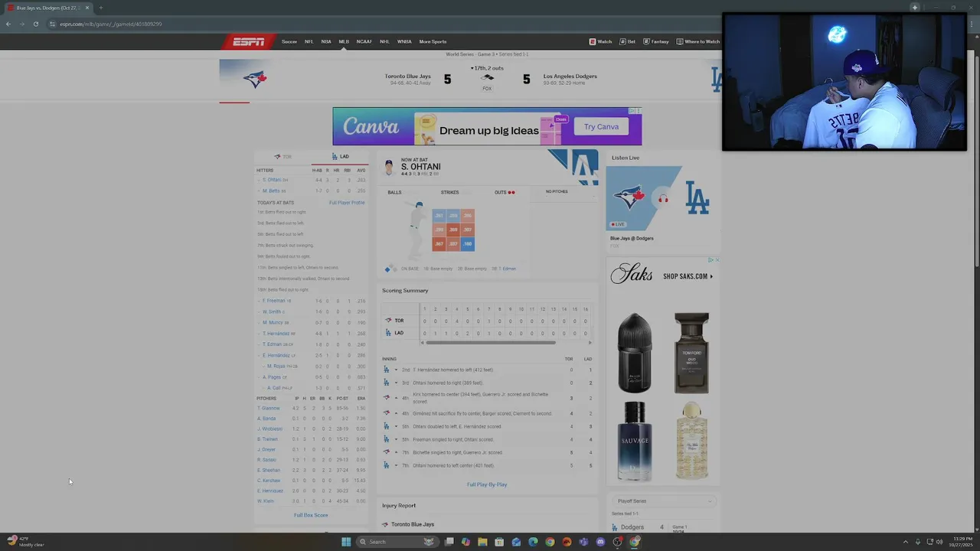Open the Fantasy link in the navbar
The height and width of the screenshot is (551, 980).
(656, 41)
